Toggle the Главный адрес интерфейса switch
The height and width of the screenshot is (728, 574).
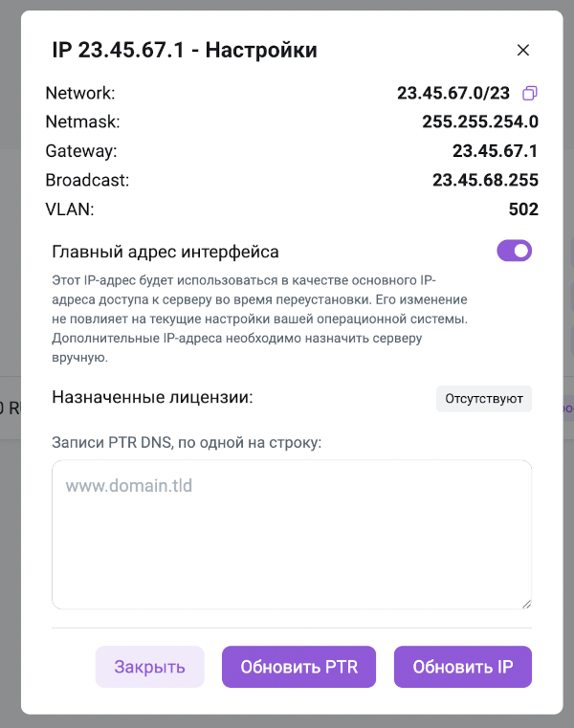(x=515, y=251)
